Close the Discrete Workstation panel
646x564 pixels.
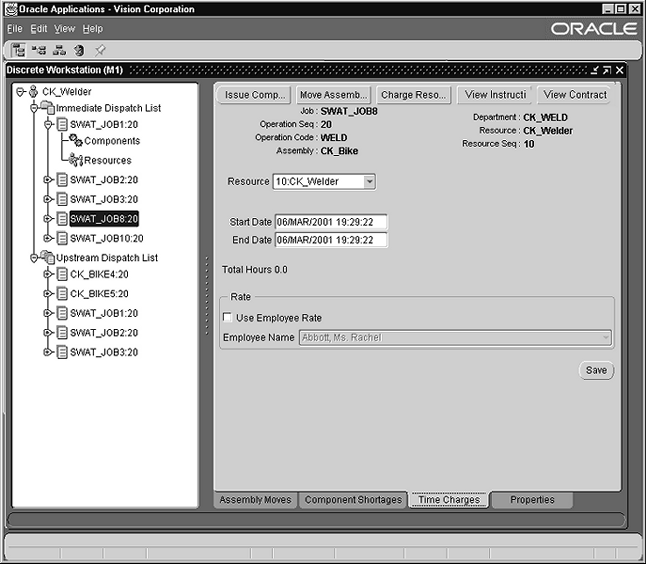pyautogui.click(x=619, y=70)
